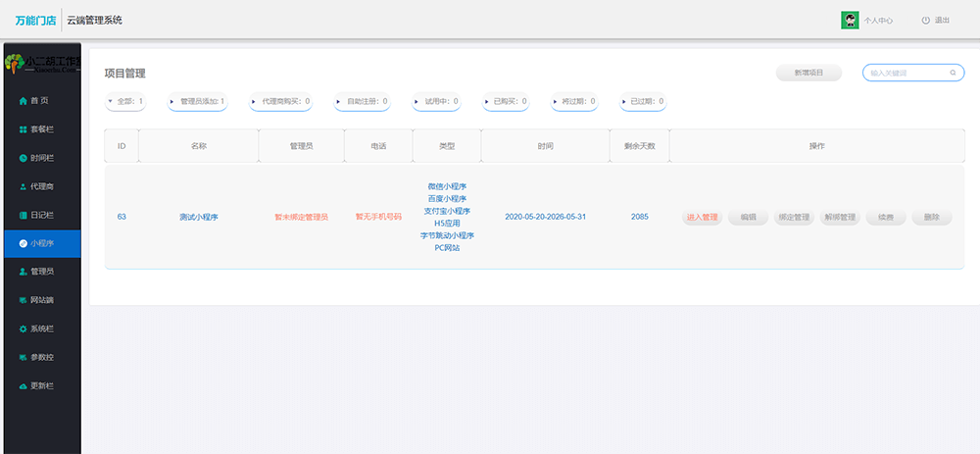
Task: Click the 小程序 sidebar icon
Action: (x=24, y=243)
